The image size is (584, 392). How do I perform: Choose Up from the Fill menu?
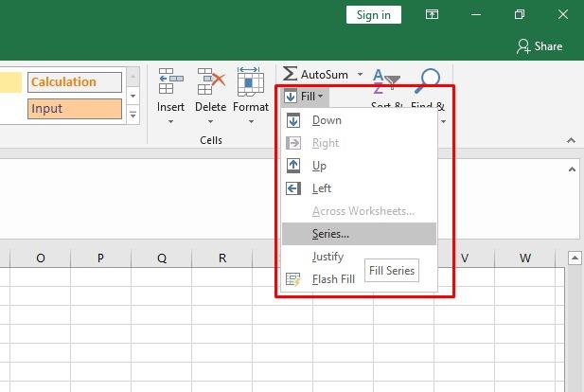coord(359,166)
